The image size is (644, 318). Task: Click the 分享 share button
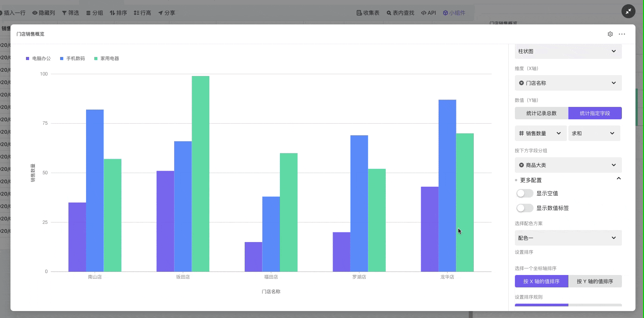[167, 13]
